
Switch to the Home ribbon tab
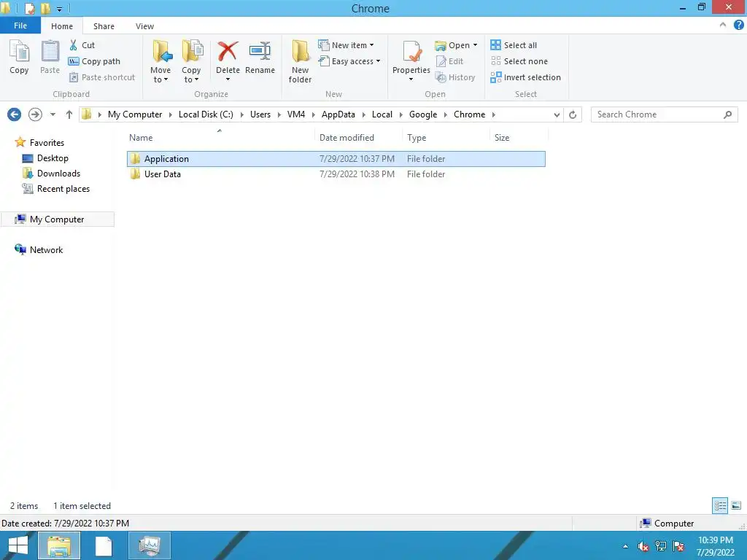point(62,26)
